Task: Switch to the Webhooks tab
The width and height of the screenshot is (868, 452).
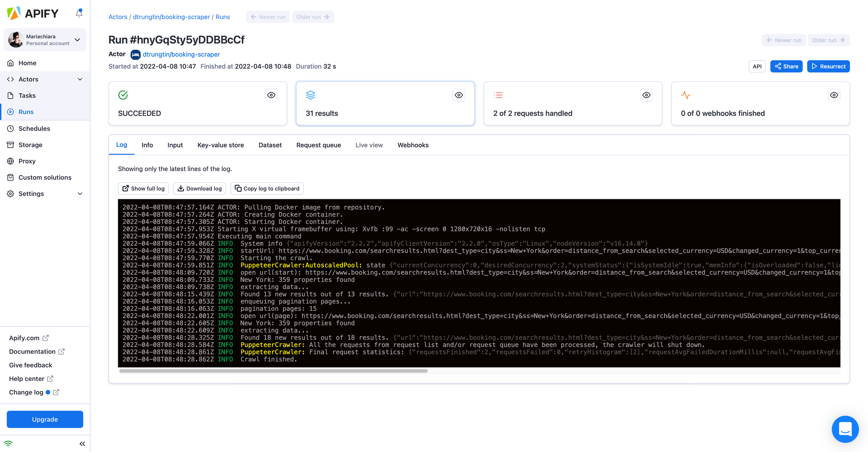Action: (413, 145)
